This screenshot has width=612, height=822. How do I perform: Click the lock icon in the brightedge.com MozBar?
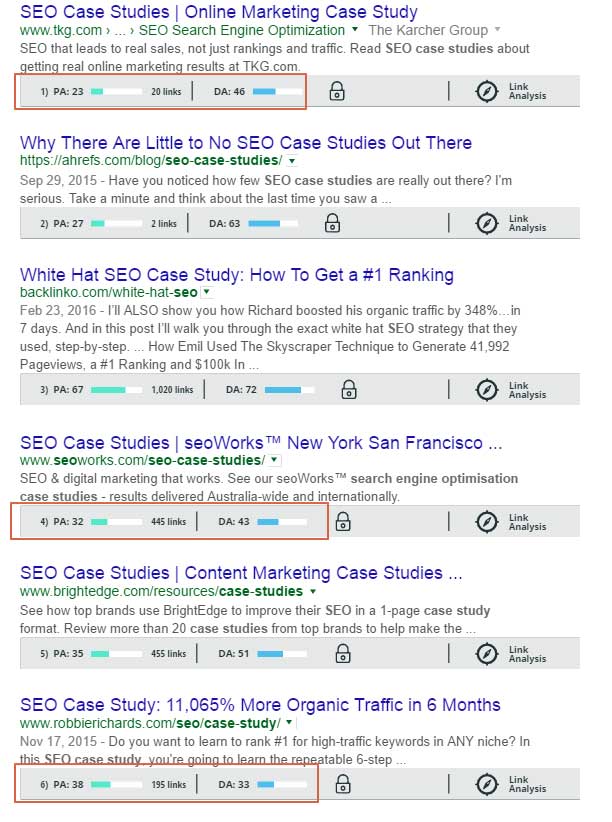coord(342,653)
